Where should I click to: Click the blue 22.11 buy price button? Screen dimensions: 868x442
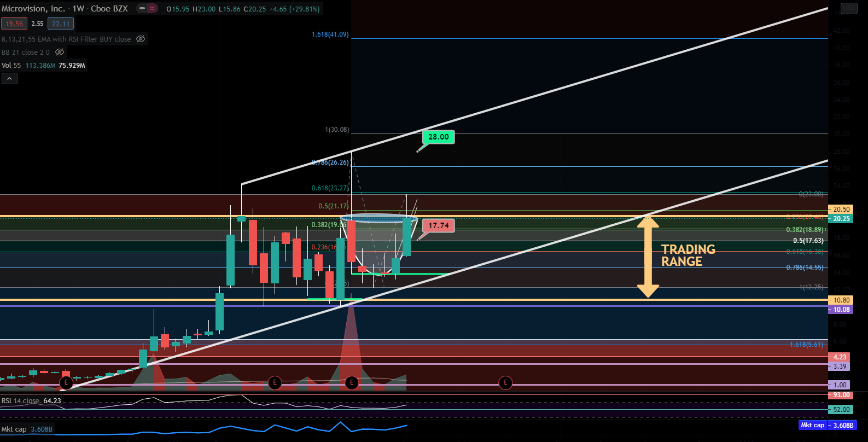click(61, 24)
